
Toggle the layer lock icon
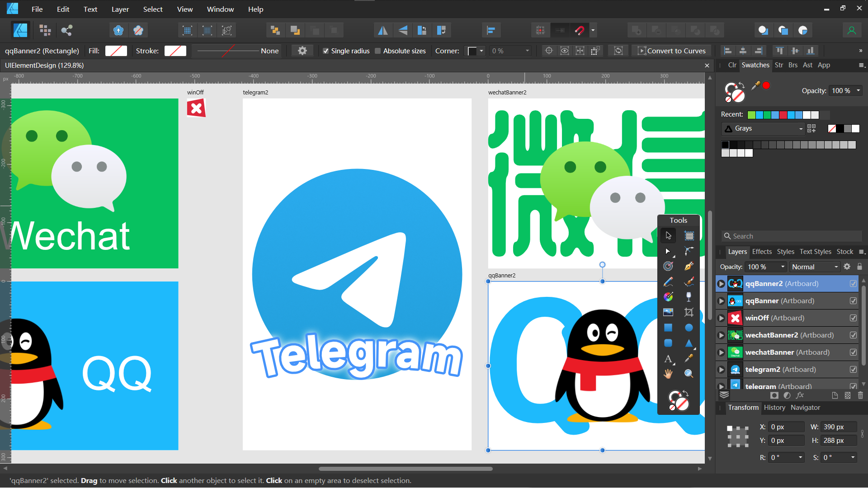click(x=859, y=267)
